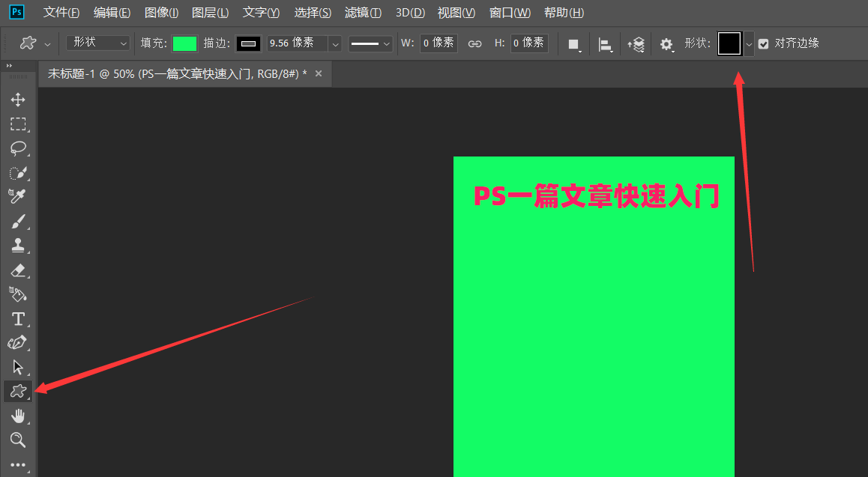
Task: Click the Photoshop Ps logo icon
Action: [17, 12]
